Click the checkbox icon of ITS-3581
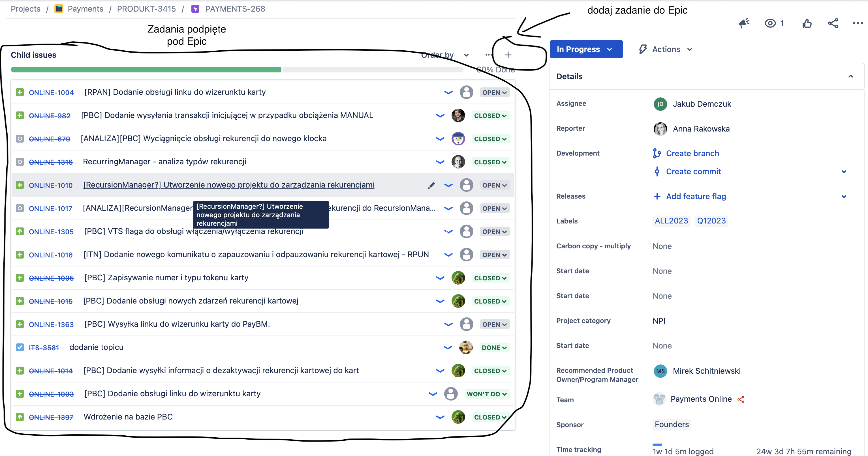Image resolution: width=868 pixels, height=456 pixels. 20,347
